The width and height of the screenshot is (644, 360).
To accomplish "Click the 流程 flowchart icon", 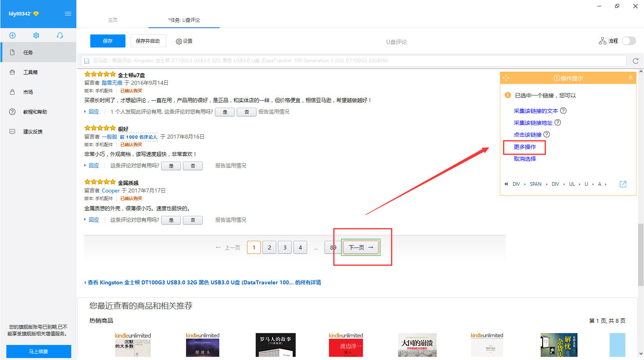I will [602, 41].
